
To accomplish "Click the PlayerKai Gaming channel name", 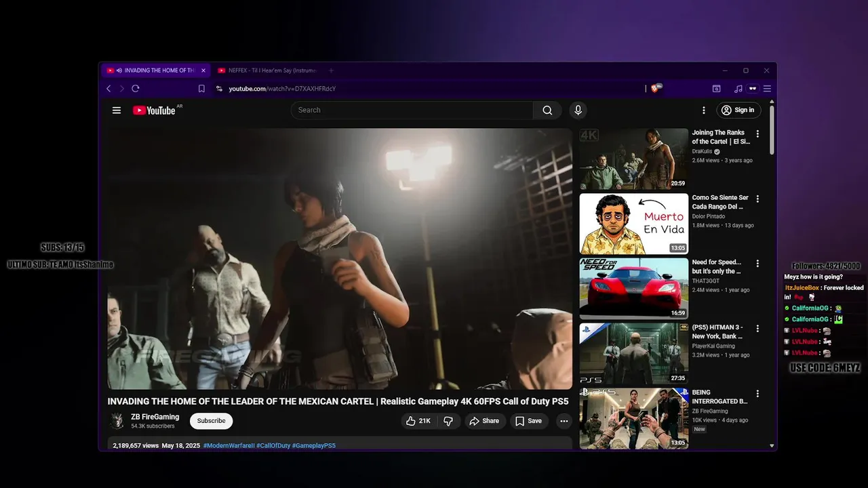I will point(713,346).
